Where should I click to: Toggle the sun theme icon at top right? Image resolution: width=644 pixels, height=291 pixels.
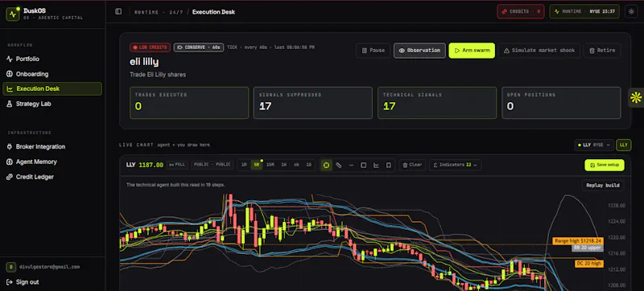coord(631,11)
